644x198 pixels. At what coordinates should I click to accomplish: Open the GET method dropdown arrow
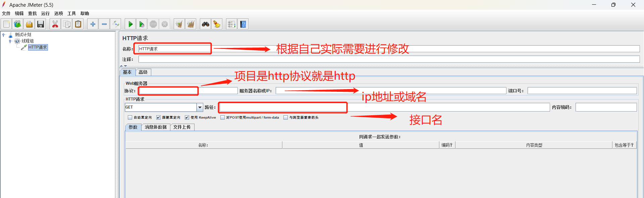tap(200, 107)
